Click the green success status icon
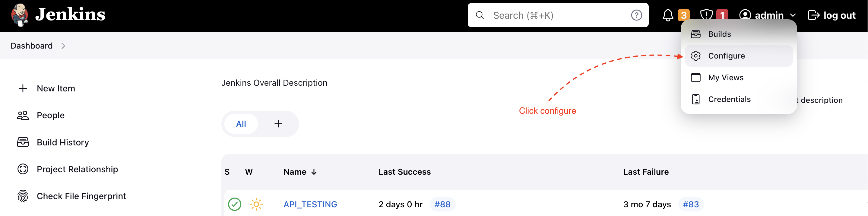 (x=235, y=204)
